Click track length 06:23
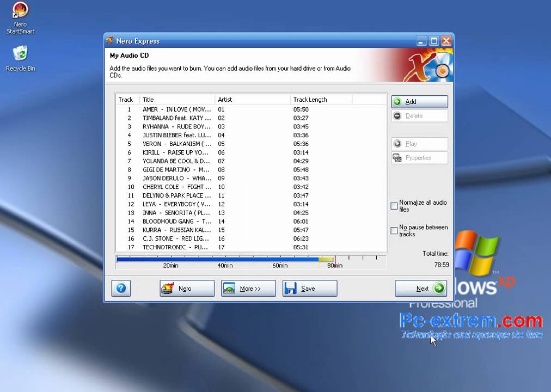The width and height of the screenshot is (551, 392). coord(301,238)
